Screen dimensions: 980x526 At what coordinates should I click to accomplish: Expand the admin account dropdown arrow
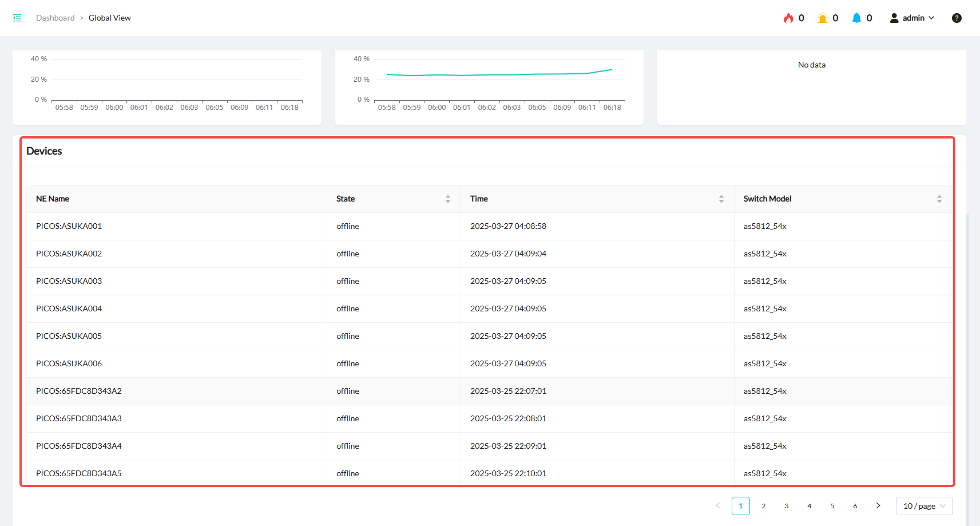[x=931, y=18]
